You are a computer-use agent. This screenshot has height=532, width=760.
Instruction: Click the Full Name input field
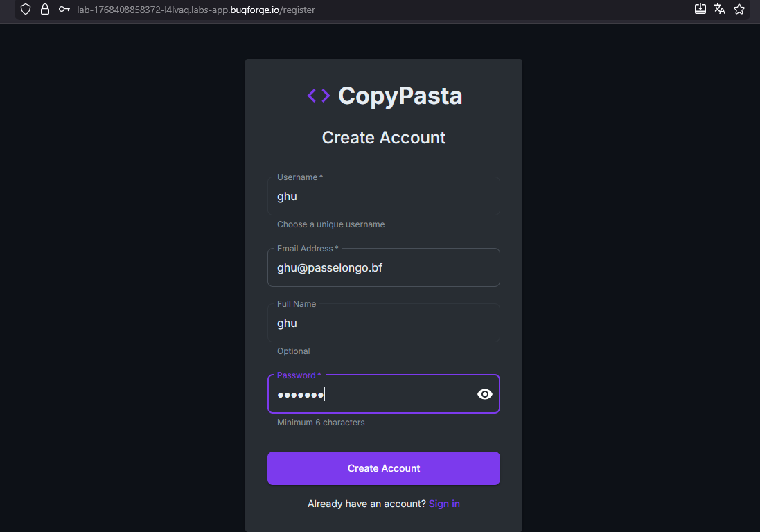point(383,323)
